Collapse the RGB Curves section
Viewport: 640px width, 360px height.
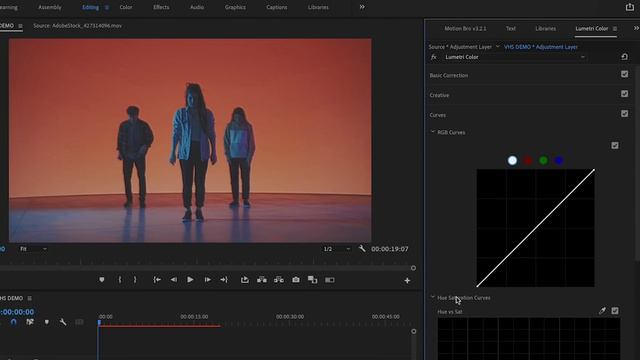click(433, 132)
